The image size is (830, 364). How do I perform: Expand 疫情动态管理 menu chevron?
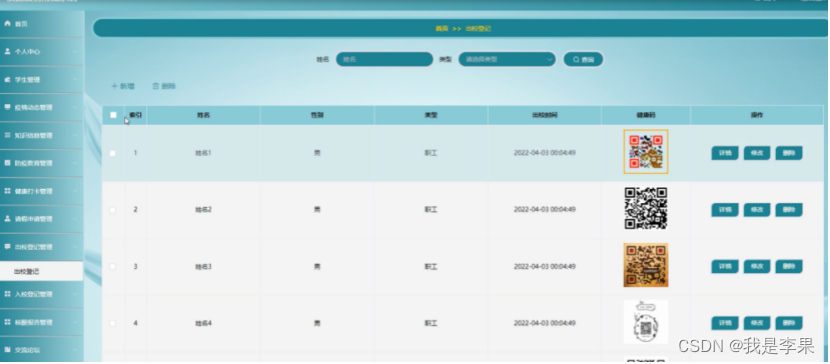pos(75,107)
